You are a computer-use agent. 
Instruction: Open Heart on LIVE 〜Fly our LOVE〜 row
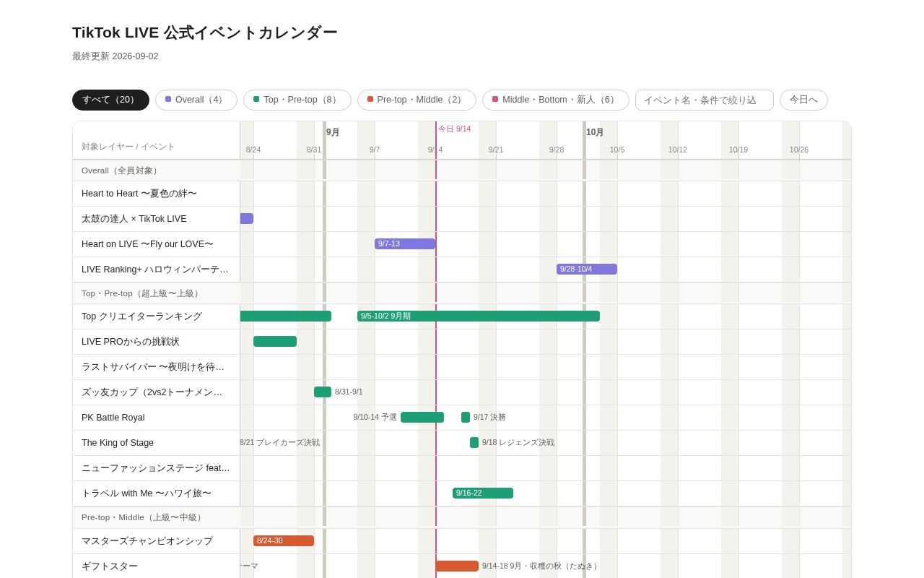coord(157,244)
